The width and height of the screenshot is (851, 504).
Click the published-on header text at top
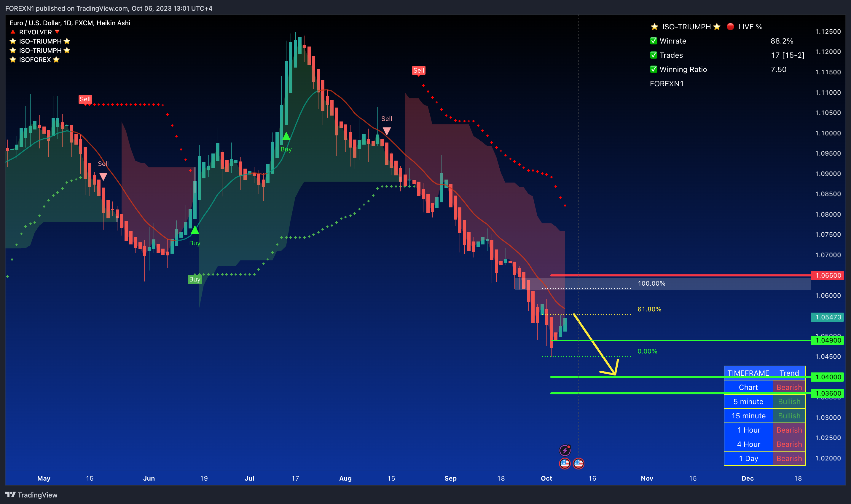[109, 8]
